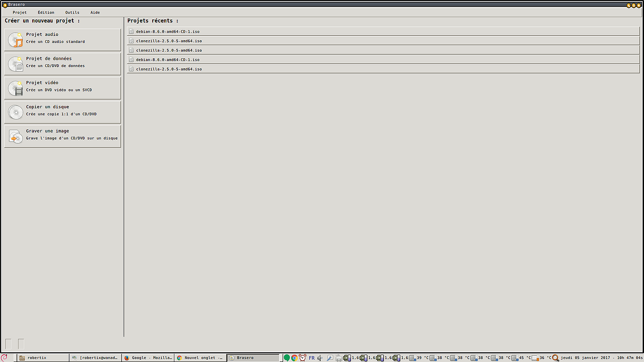Switch to Nouvel onglet Chrome taskbar entry
Viewport: 644px width, 362px height.
tap(201, 357)
